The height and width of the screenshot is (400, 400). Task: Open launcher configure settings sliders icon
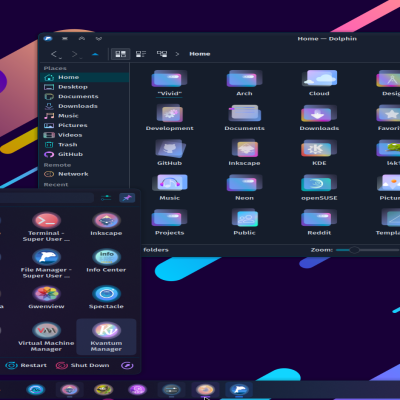click(106, 198)
